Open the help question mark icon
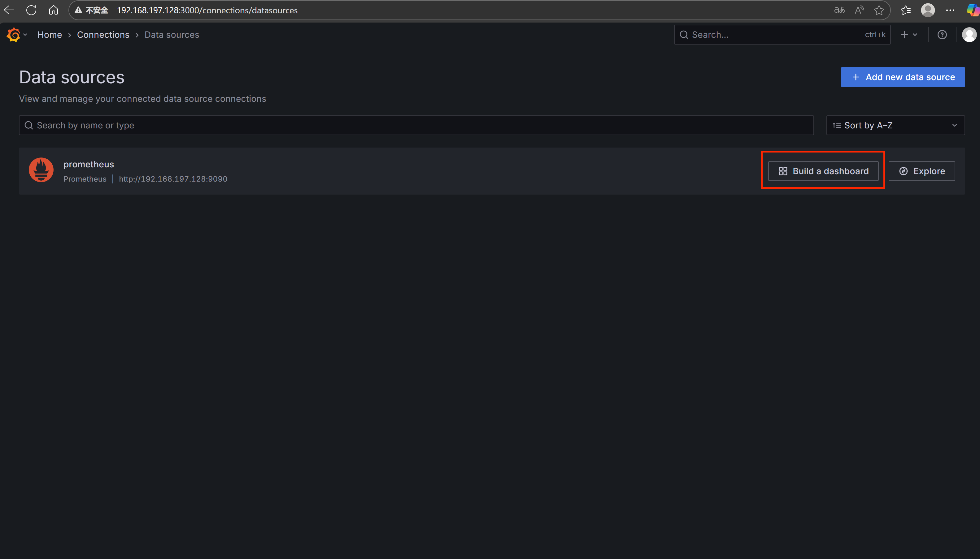The height and width of the screenshot is (559, 980). pos(942,35)
